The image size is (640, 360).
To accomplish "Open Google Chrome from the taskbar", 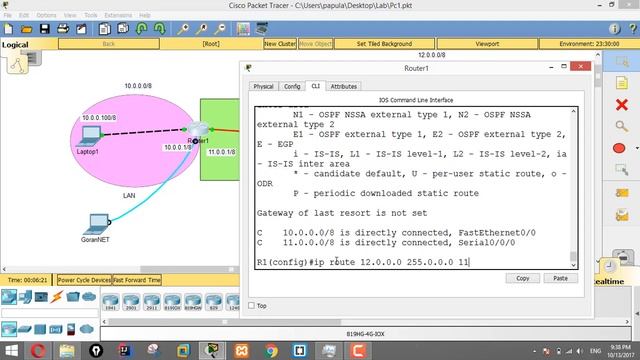I will pyautogui.click(x=271, y=351).
